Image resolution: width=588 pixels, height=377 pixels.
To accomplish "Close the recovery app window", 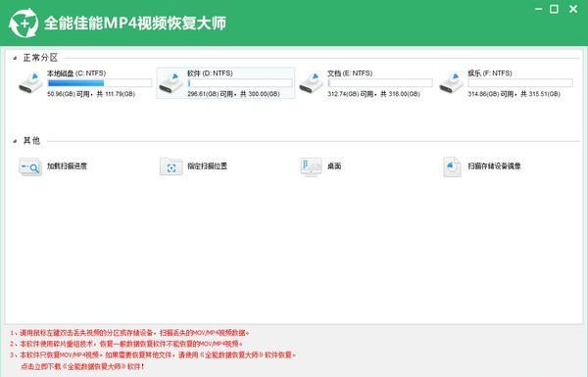I will pos(573,9).
